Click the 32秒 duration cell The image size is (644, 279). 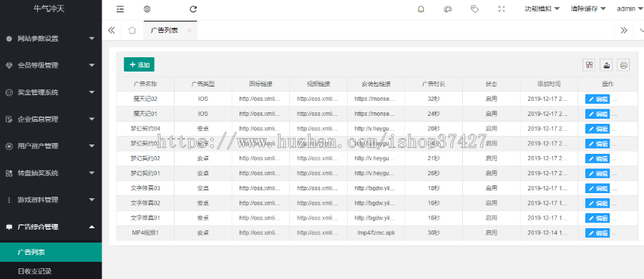pos(434,99)
